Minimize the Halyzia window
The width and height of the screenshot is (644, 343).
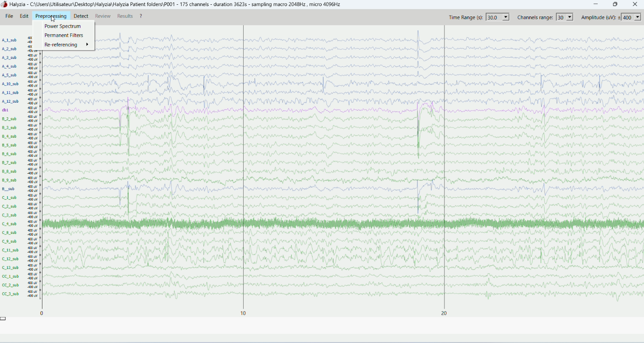(x=596, y=4)
